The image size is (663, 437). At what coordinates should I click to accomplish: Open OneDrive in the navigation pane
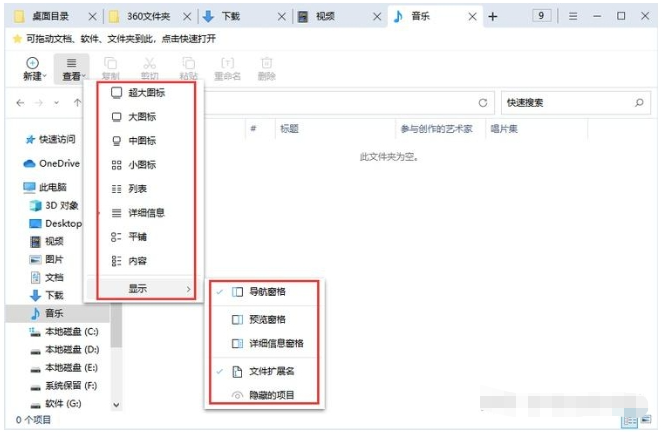(58, 164)
